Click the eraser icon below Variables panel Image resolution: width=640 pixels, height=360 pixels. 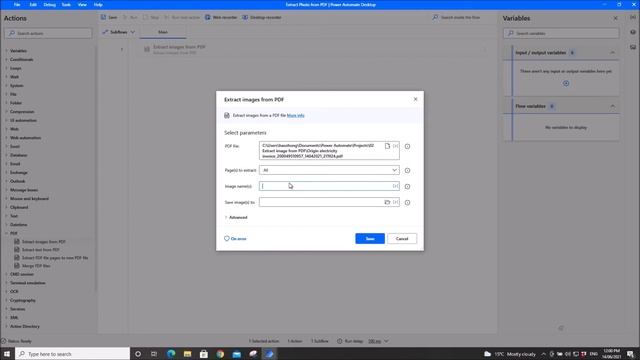[x=561, y=328]
